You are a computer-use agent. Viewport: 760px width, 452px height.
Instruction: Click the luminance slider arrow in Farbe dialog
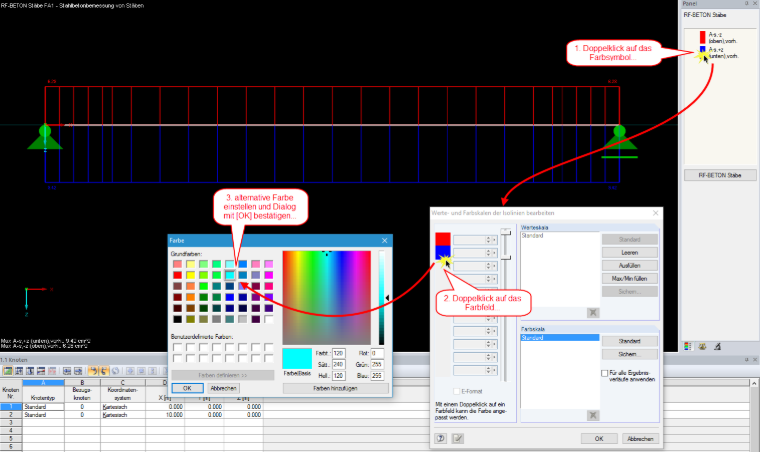point(387,297)
